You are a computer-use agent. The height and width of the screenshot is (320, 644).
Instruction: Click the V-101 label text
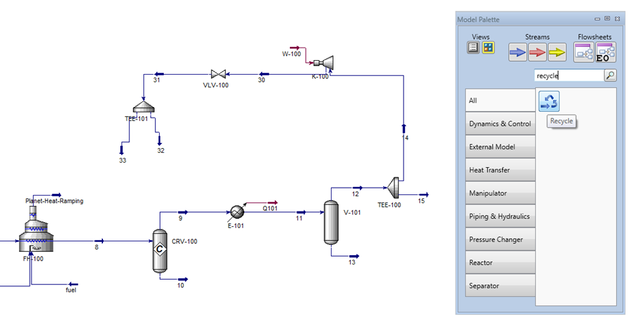click(352, 212)
